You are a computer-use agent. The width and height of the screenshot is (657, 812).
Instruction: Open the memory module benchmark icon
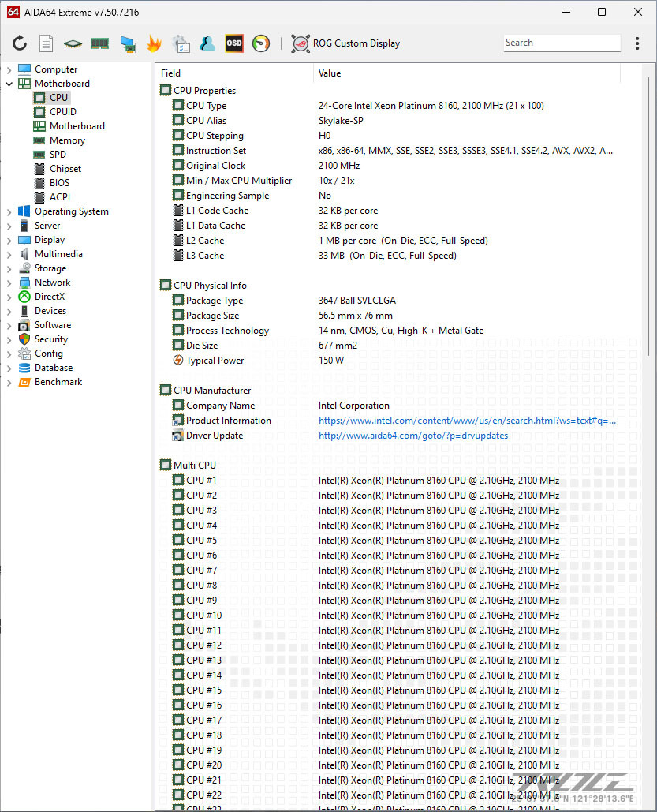99,43
